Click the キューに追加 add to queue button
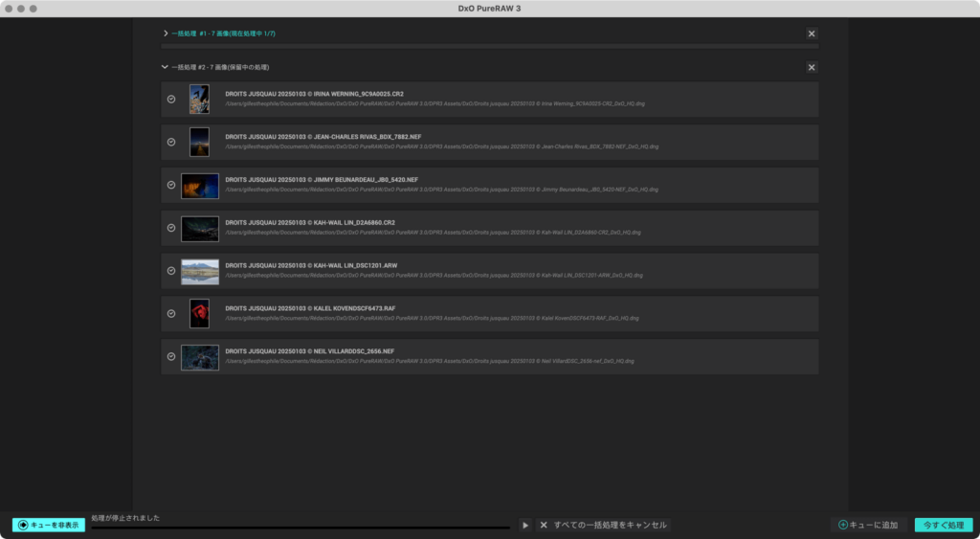The height and width of the screenshot is (539, 980). (x=869, y=526)
